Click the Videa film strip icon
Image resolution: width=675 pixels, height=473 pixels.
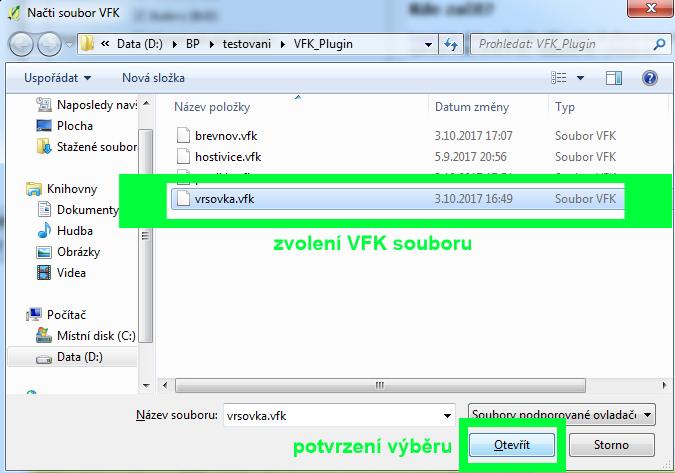tap(44, 273)
